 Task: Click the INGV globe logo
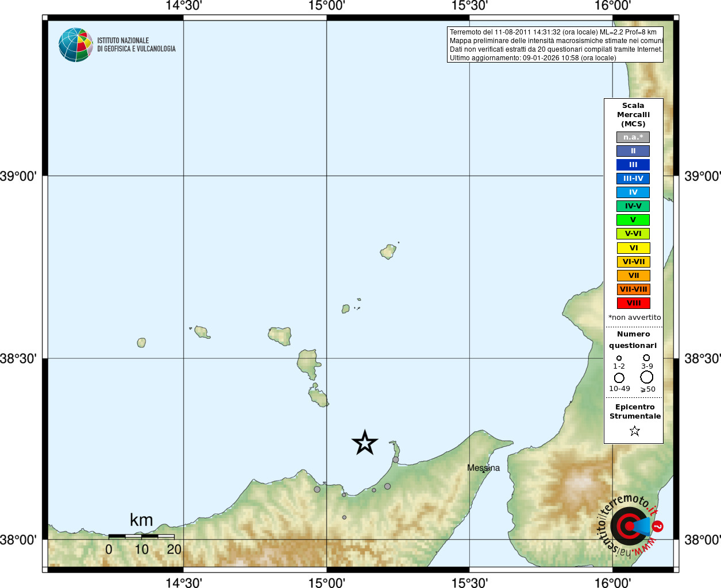coord(76,45)
